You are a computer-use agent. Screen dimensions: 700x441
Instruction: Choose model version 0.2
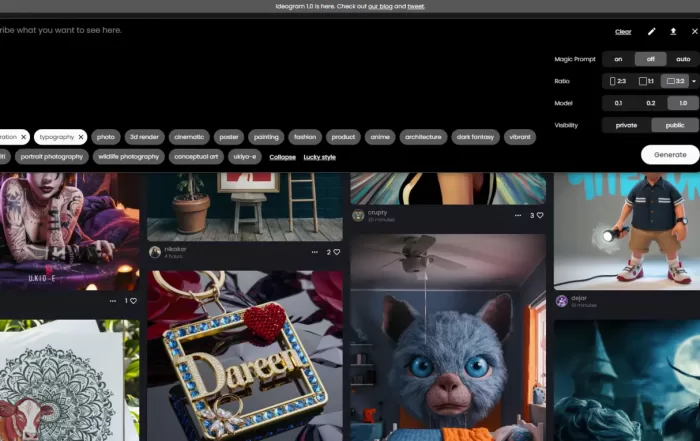coord(650,103)
